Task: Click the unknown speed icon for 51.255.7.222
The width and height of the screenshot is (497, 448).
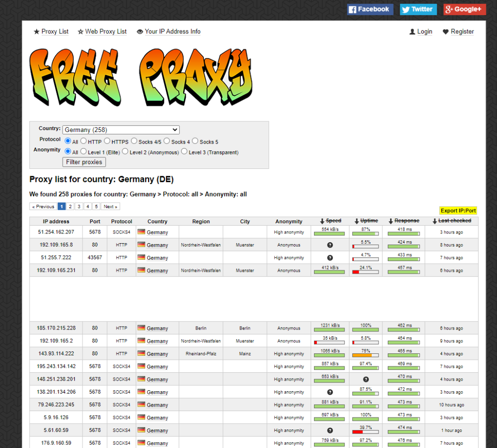Action: point(330,258)
